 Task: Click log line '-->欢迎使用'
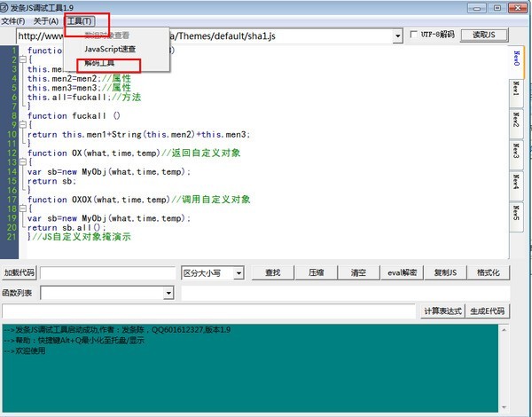click(25, 350)
